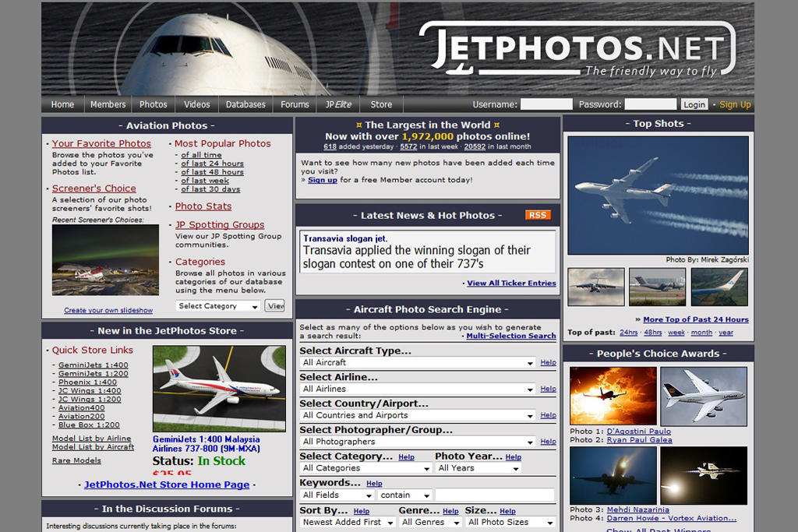View the Malaysia Airlines model photo
798x532 pixels.
click(219, 389)
